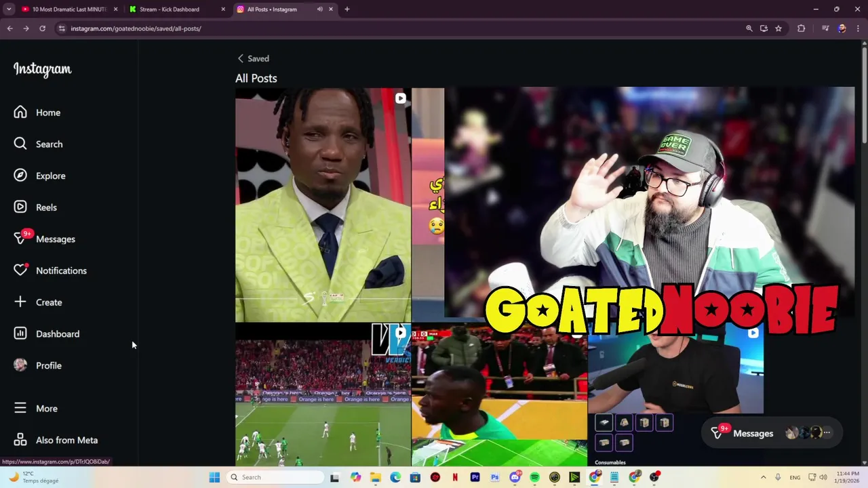
Task: Open Photoshop from the taskbar
Action: [x=494, y=477]
